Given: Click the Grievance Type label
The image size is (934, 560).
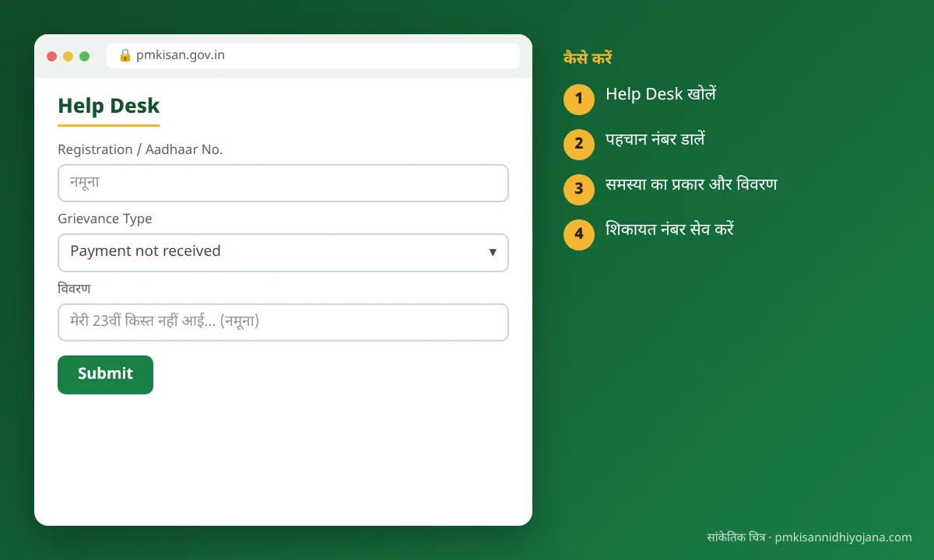Looking at the screenshot, I should point(105,219).
